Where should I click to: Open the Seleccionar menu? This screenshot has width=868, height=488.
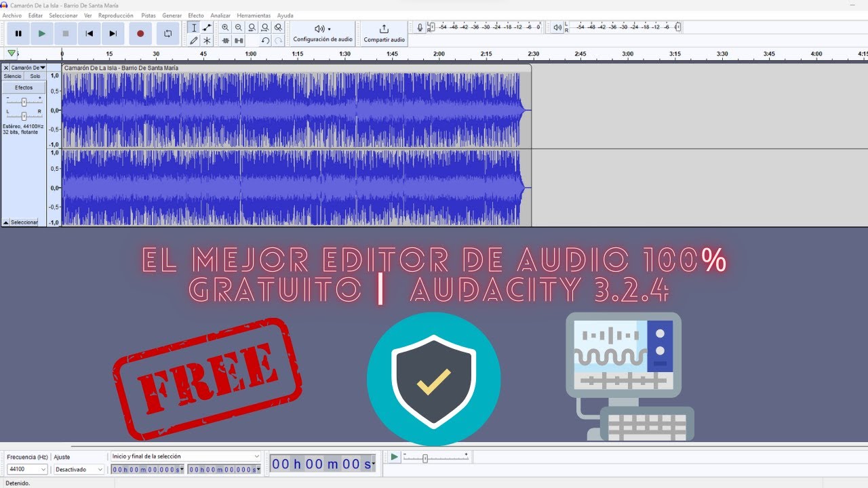(x=63, y=15)
